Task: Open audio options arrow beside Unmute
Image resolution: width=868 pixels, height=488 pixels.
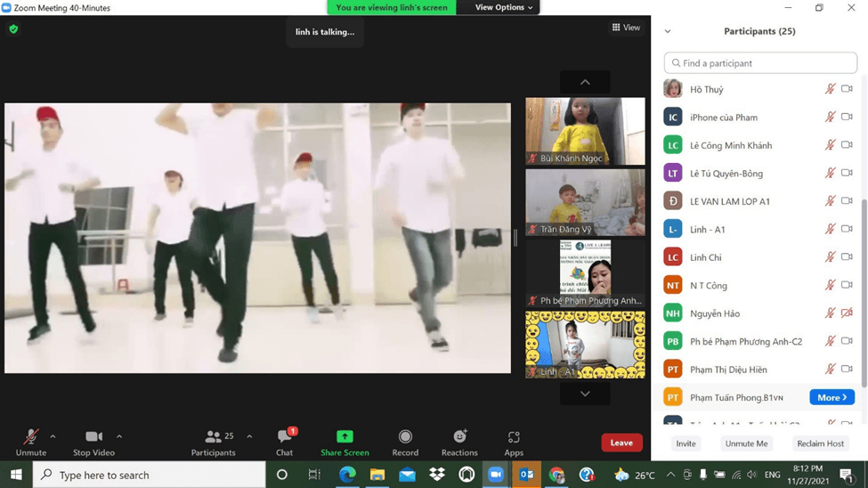Action: pyautogui.click(x=53, y=436)
